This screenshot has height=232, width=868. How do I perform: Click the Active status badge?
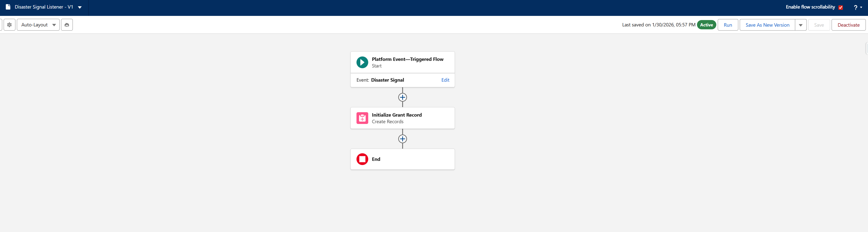tap(706, 25)
